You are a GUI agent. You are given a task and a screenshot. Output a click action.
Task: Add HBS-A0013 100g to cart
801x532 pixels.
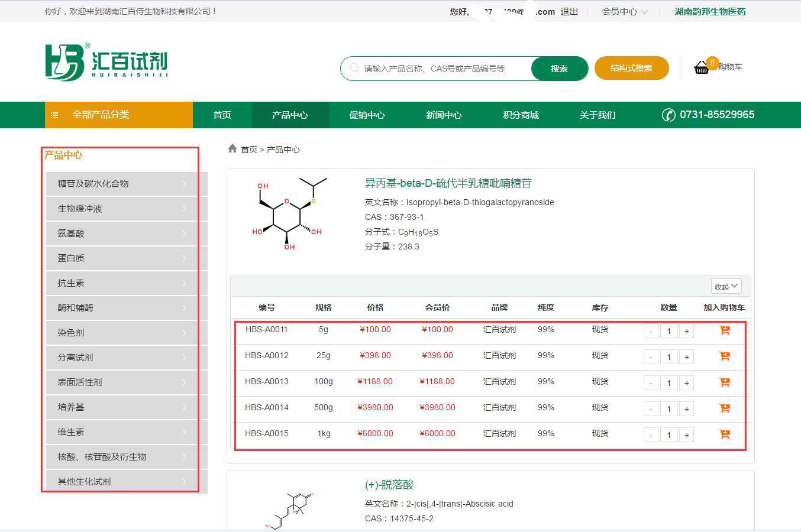724,382
